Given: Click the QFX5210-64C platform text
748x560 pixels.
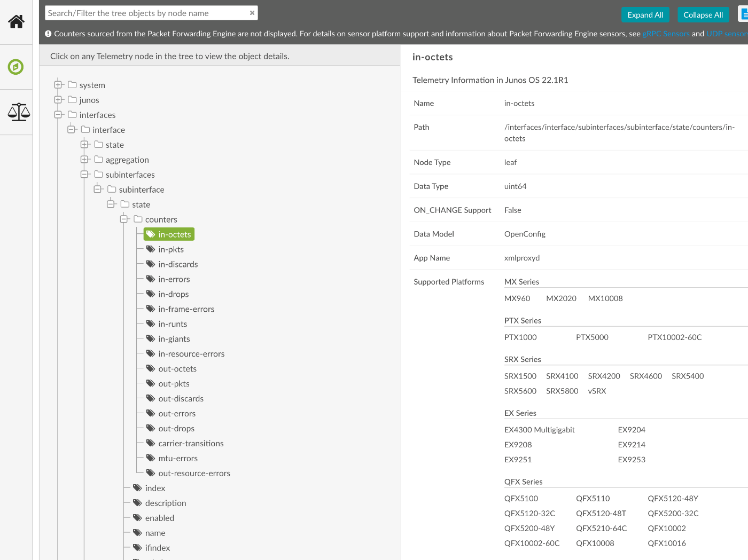Looking at the screenshot, I should click(602, 529).
